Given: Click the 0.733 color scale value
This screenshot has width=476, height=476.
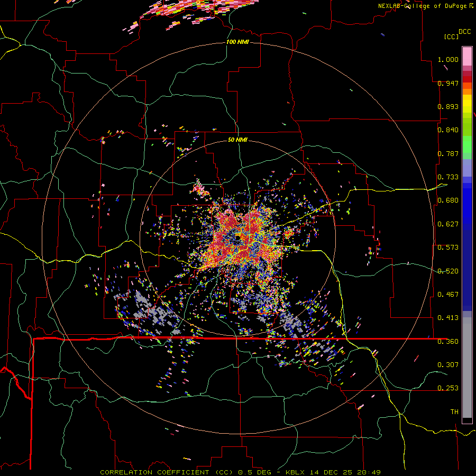Looking at the screenshot, I should [x=448, y=177].
